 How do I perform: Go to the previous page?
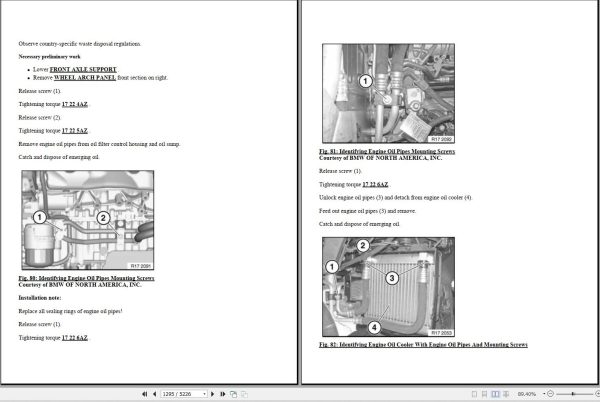(154, 394)
